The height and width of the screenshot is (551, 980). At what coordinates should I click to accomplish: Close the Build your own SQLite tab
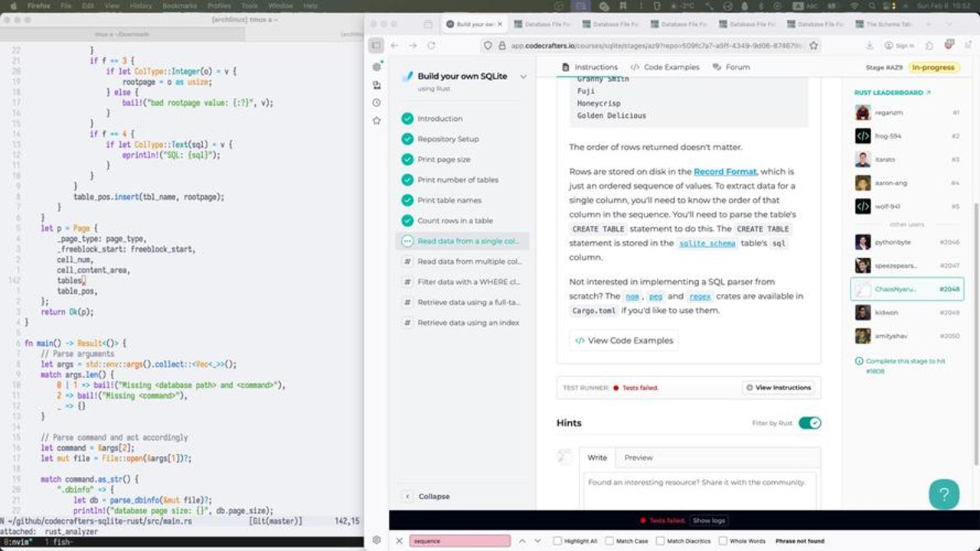pos(498,24)
